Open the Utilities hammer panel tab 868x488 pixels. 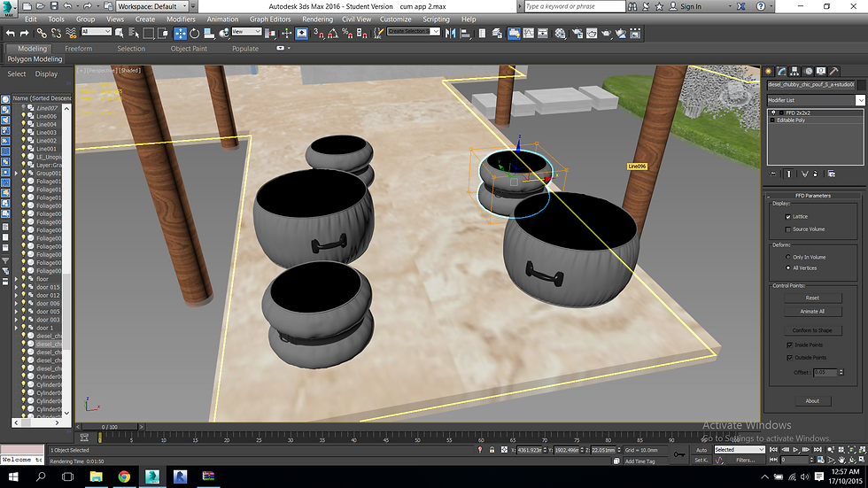(x=833, y=72)
